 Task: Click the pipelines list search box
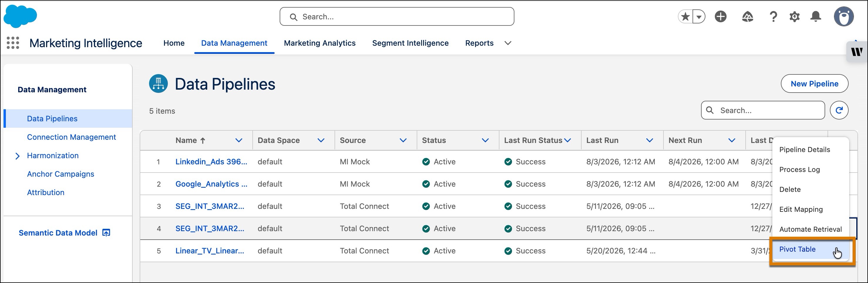tap(763, 110)
